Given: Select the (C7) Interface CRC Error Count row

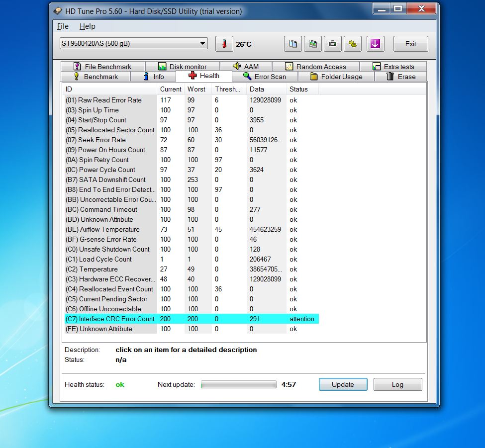Looking at the screenshot, I should pyautogui.click(x=192, y=319).
